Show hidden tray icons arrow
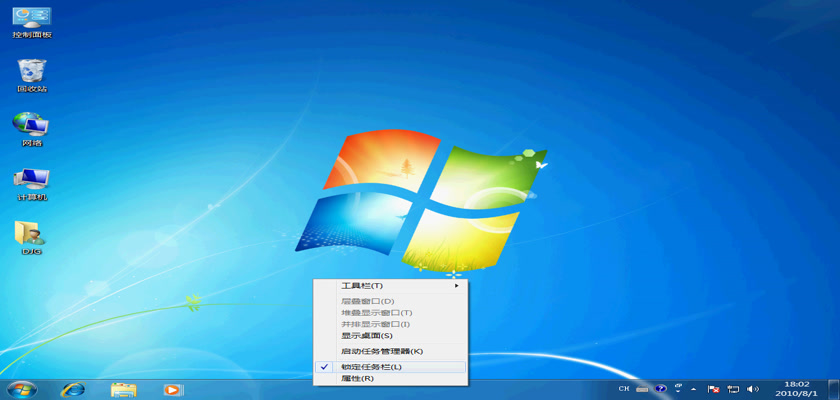 (x=694, y=388)
